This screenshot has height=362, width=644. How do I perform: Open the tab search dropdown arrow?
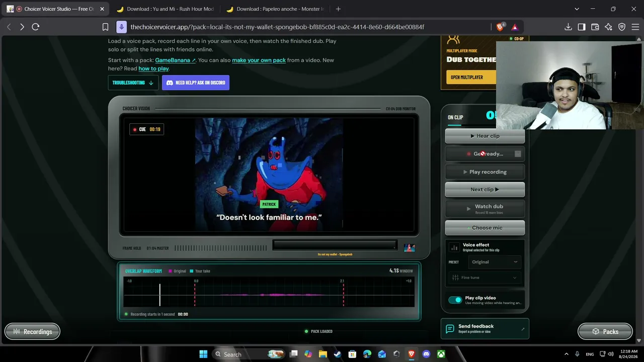pyautogui.click(x=577, y=9)
